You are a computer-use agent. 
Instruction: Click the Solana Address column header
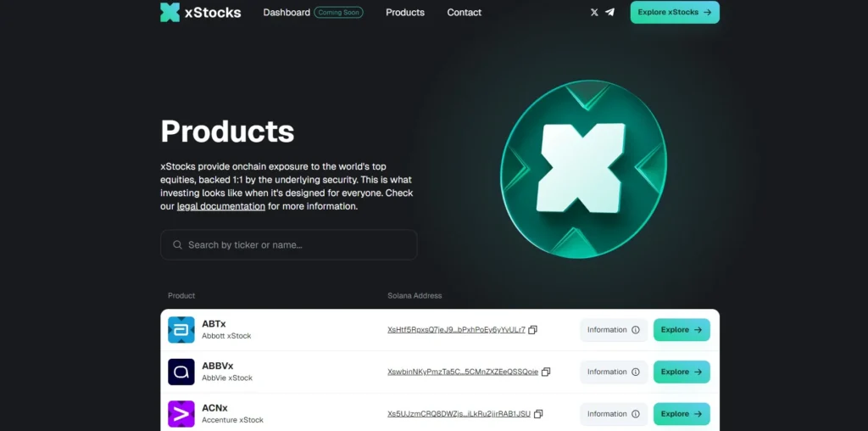pos(415,296)
